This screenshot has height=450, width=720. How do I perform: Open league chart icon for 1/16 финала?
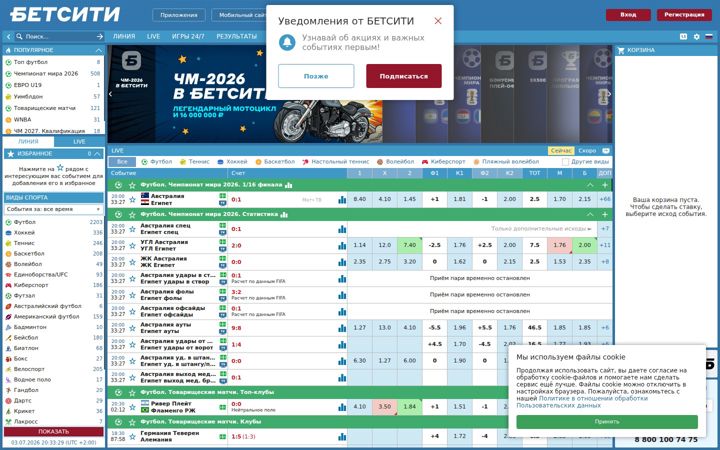coord(288,185)
